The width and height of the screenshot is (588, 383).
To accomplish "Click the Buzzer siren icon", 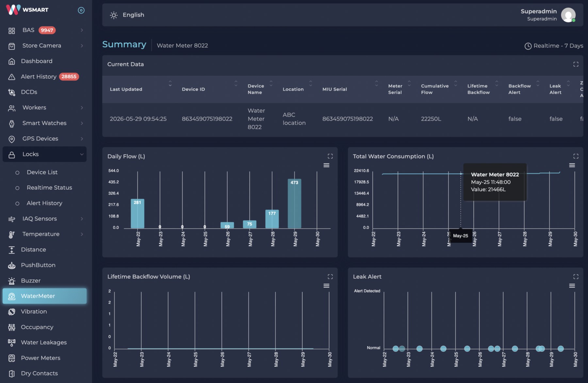I will point(12,281).
